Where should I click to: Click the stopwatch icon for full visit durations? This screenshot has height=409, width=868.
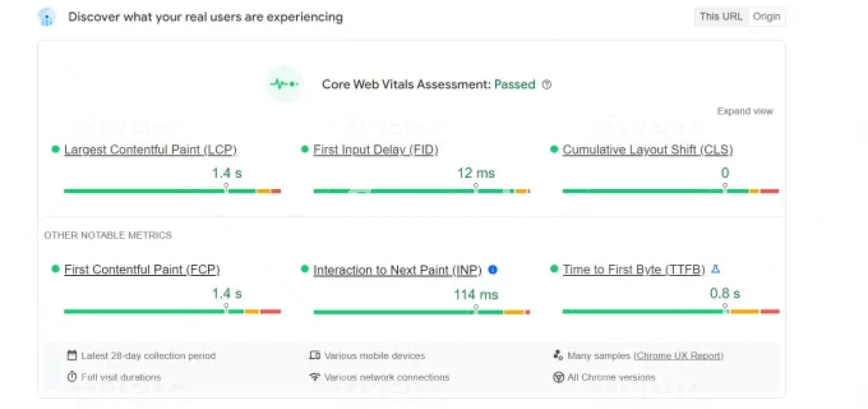(x=72, y=376)
